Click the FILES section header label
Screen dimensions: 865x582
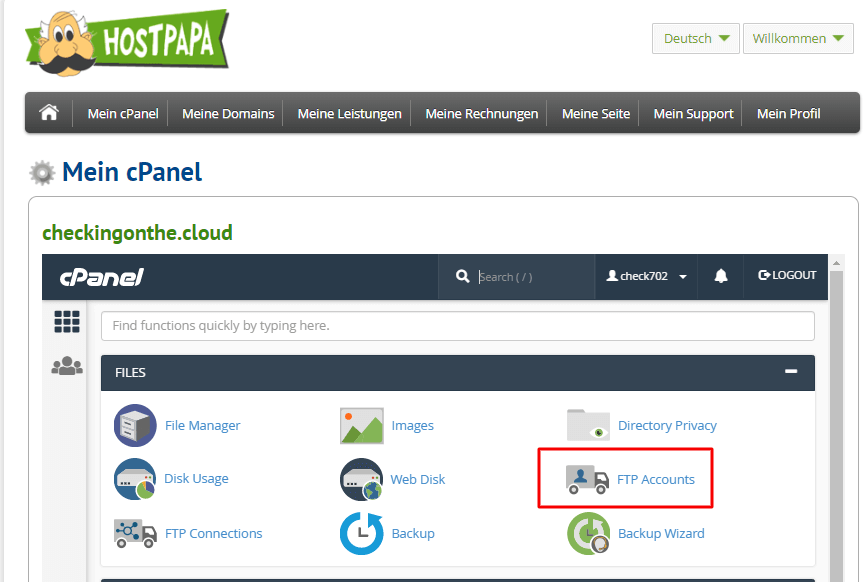coord(130,372)
